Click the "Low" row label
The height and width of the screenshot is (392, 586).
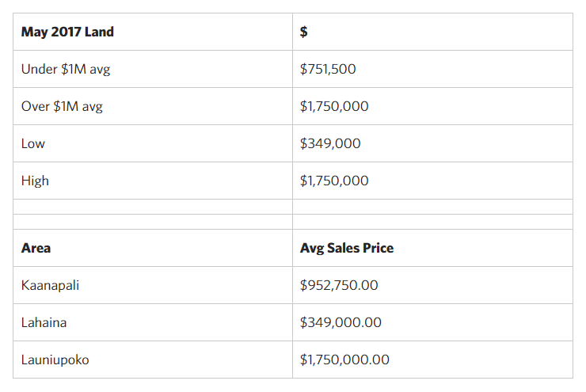[33, 143]
